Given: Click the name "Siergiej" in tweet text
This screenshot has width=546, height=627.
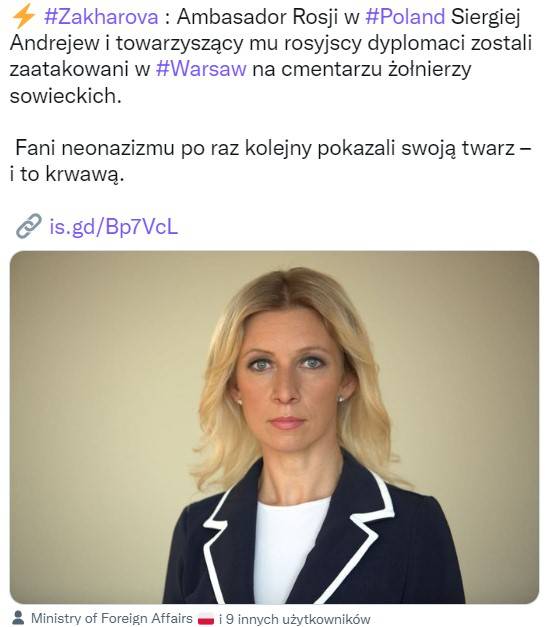Looking at the screenshot, I should coord(486,18).
